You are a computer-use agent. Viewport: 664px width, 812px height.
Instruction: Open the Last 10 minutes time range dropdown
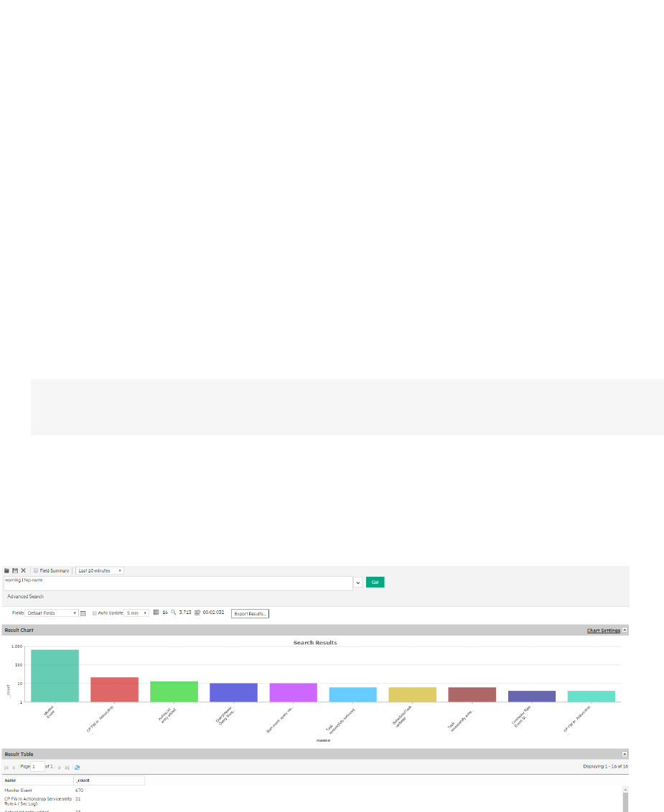point(100,571)
